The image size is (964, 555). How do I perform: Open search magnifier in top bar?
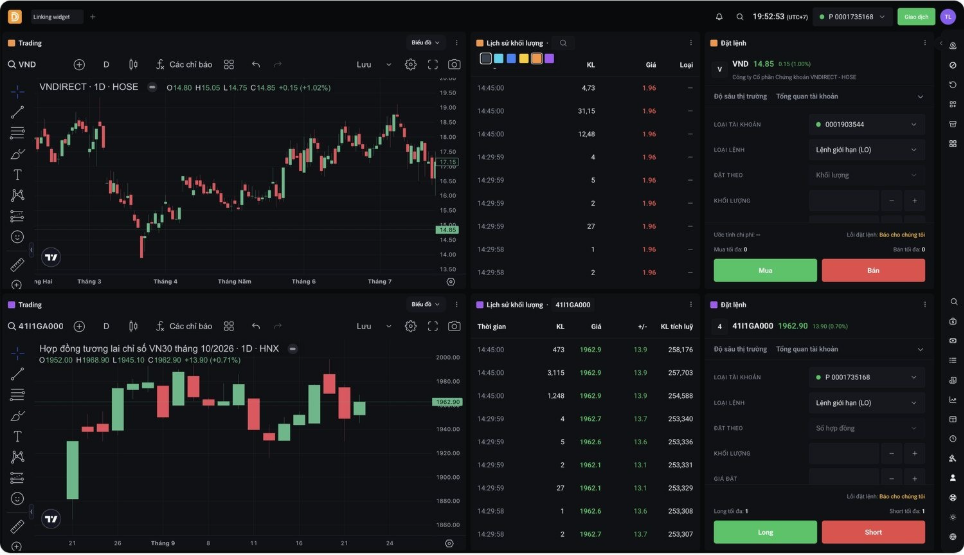(740, 17)
